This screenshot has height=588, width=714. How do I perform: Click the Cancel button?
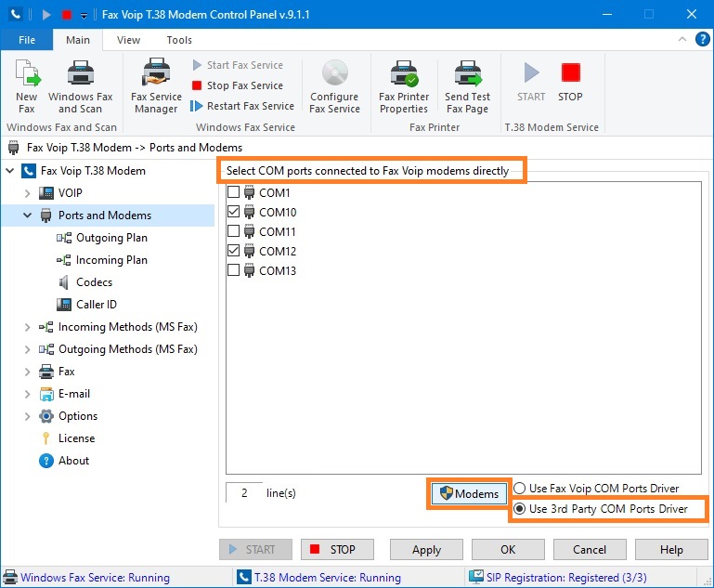click(590, 550)
